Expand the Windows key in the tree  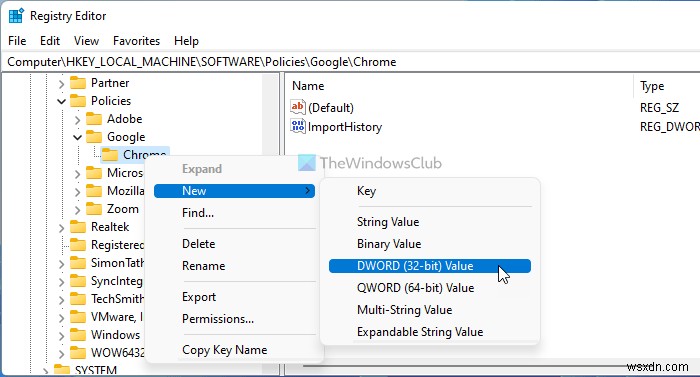61,336
